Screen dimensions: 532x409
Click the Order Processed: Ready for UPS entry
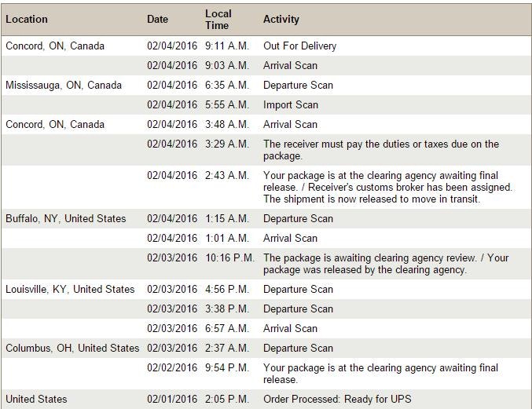tap(336, 399)
